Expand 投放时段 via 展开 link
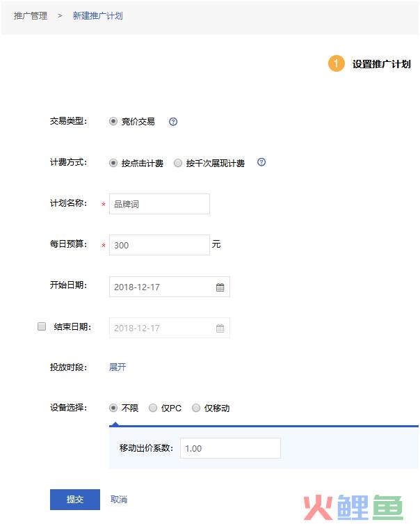Screen dimensions: 420x524 tap(118, 367)
